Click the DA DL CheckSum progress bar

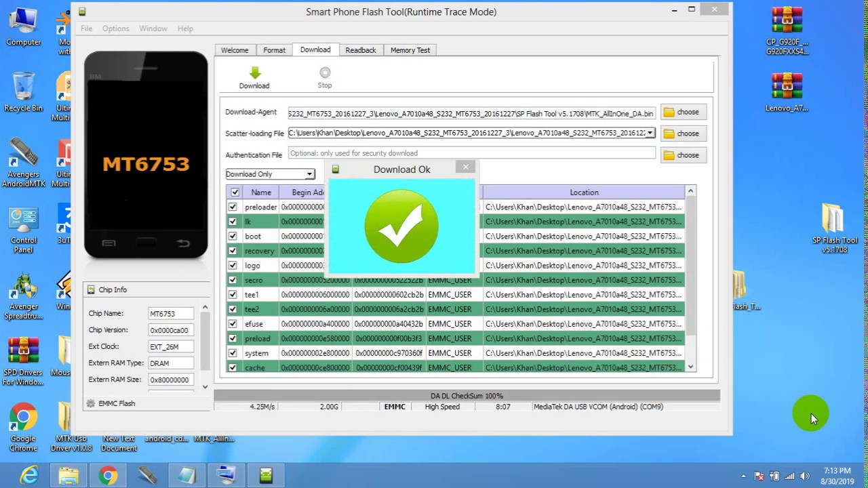pyautogui.click(x=467, y=396)
